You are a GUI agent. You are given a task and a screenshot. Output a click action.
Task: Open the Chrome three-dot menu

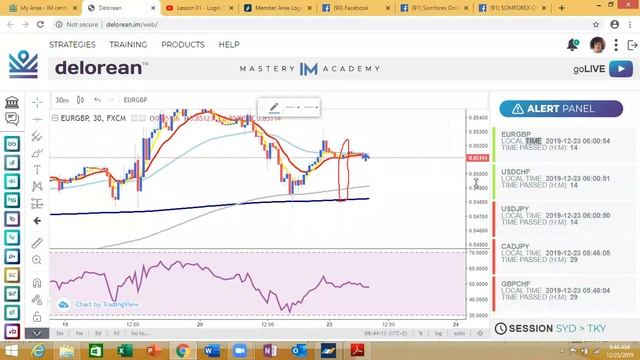pos(630,24)
